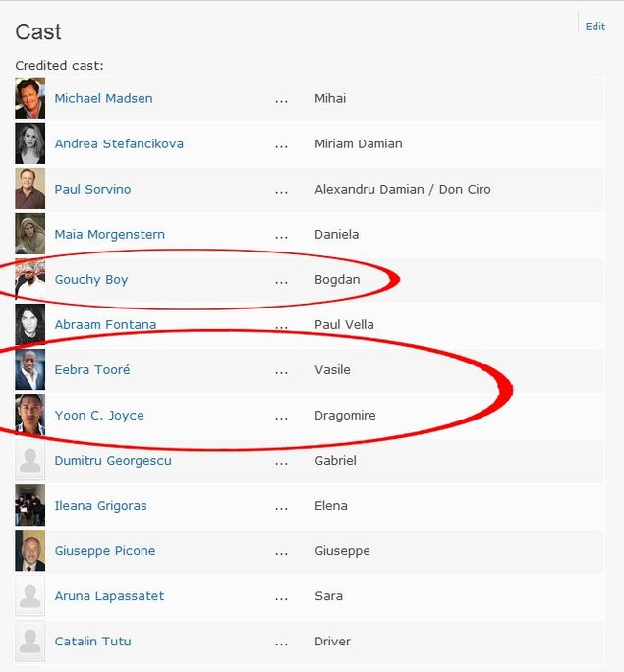Open the Michael Madsen name link
Viewport: 624px width, 672px height.
[103, 98]
